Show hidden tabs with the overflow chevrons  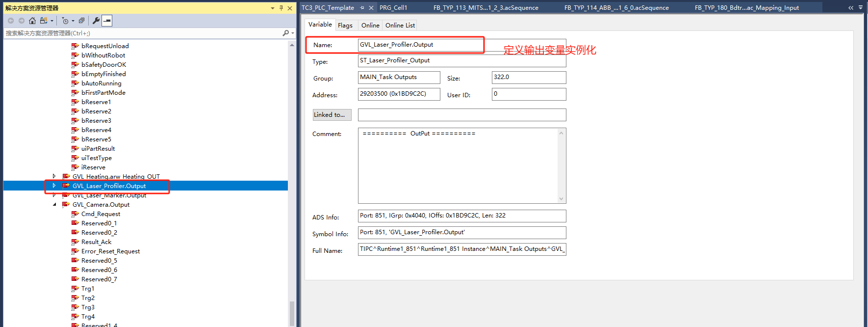(851, 8)
